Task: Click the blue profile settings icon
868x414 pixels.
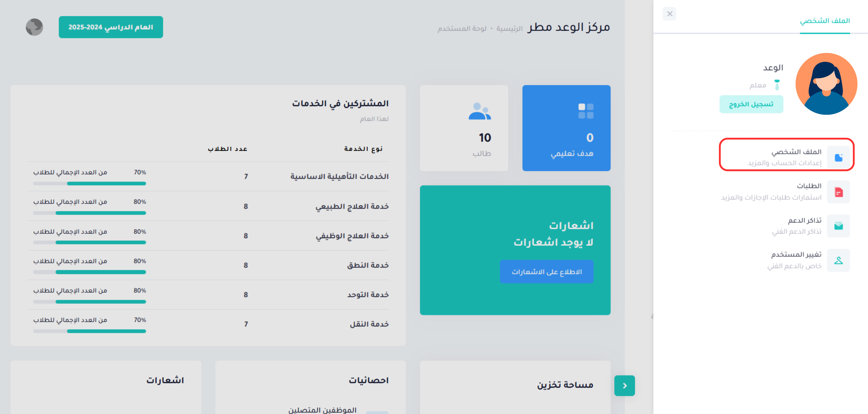Action: [x=838, y=157]
